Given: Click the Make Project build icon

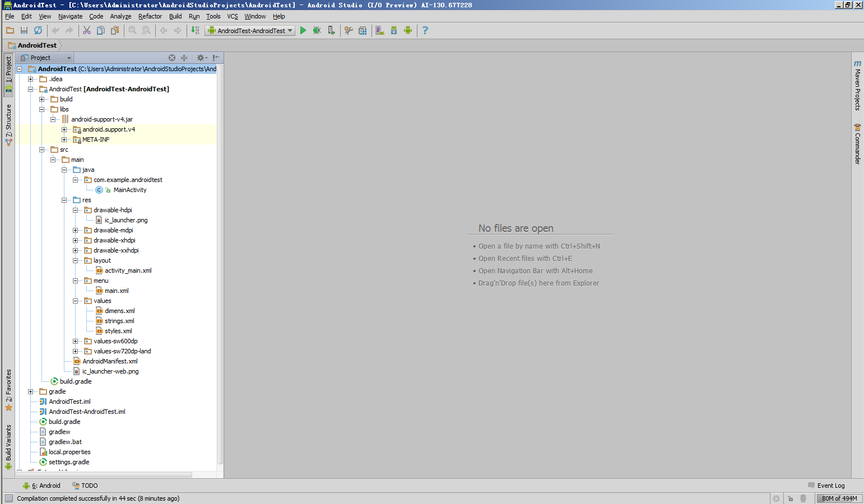Looking at the screenshot, I should point(195,30).
